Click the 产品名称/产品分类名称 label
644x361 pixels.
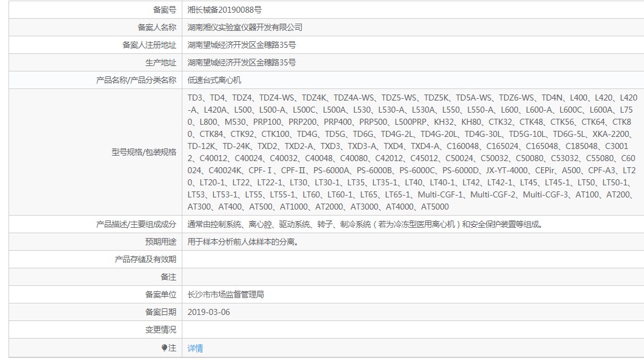136,80
